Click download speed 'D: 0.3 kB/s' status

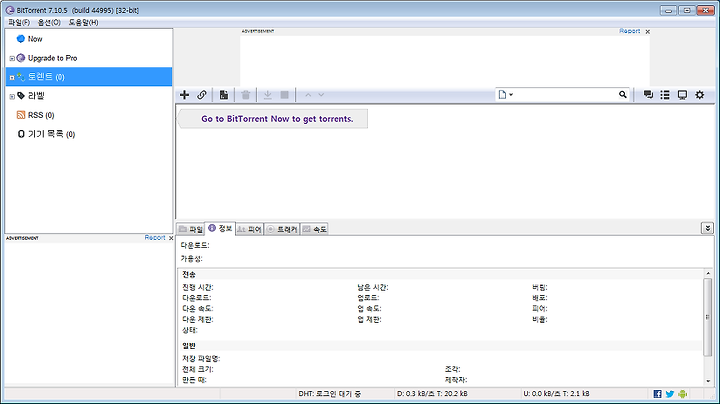(x=432, y=394)
